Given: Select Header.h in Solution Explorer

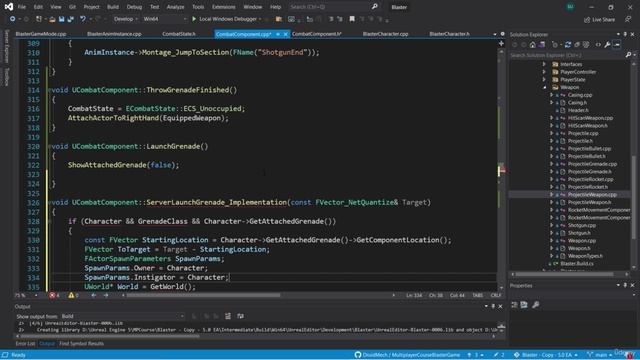Looking at the screenshot, I should click(578, 110).
